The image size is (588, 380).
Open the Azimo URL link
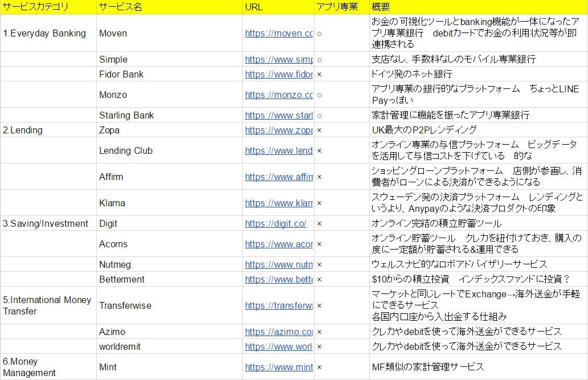(279, 332)
